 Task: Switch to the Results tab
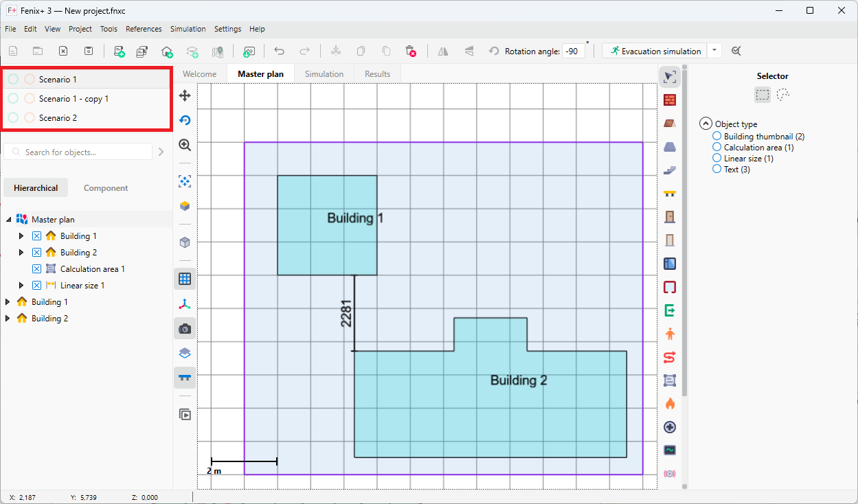point(377,74)
